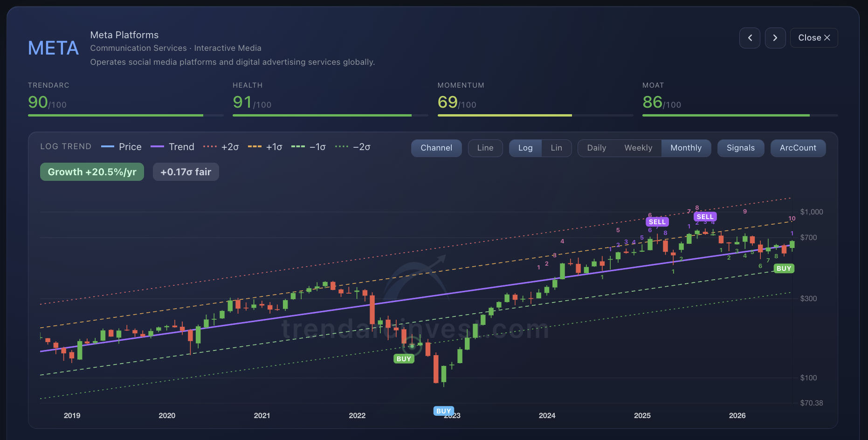
Task: Click the Health progress bar
Action: point(330,115)
